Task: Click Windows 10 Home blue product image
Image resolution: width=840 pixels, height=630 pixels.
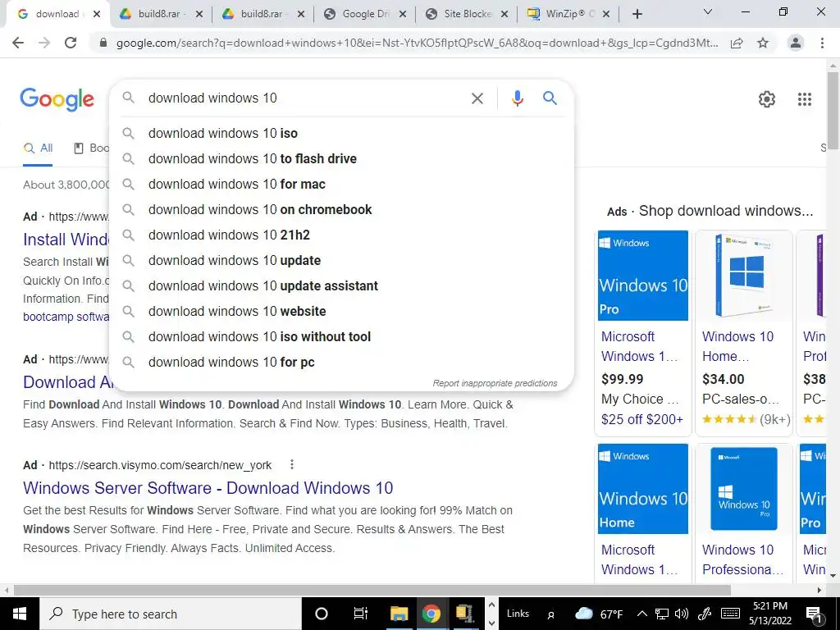Action: (643, 489)
